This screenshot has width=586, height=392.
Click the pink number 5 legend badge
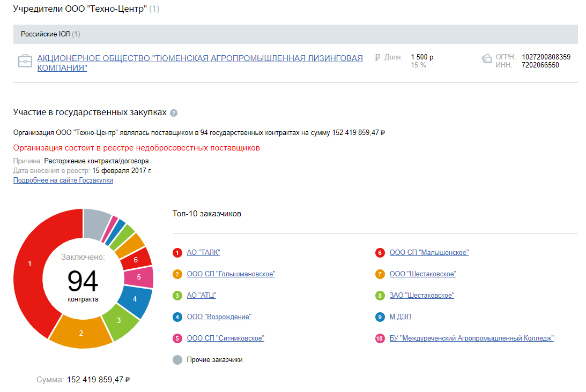click(x=177, y=338)
